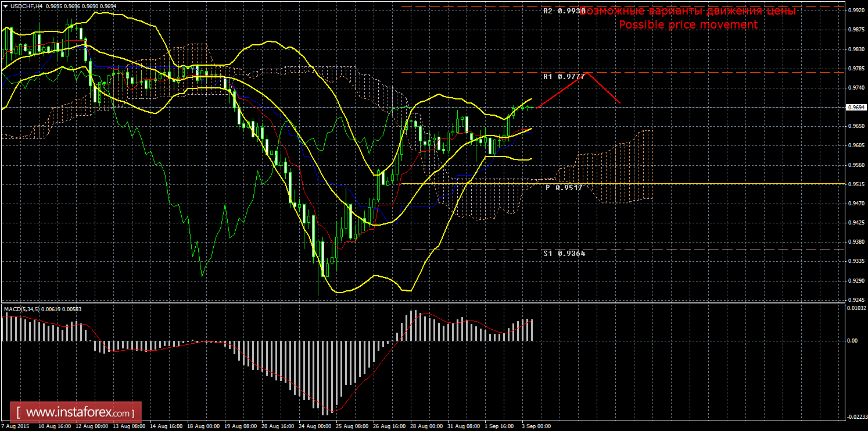The height and width of the screenshot is (431, 868).
Task: Click the 0.9515 price axis value
Action: (856, 184)
